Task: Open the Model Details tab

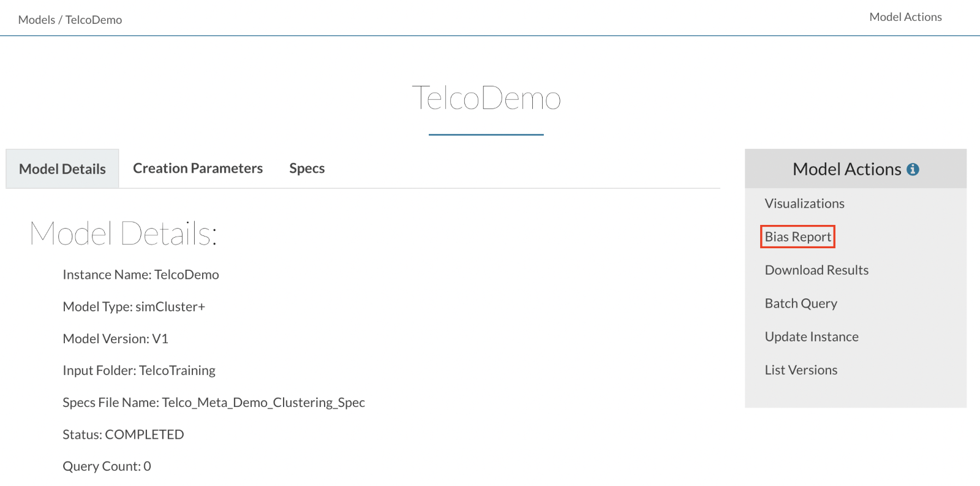Action: click(62, 169)
